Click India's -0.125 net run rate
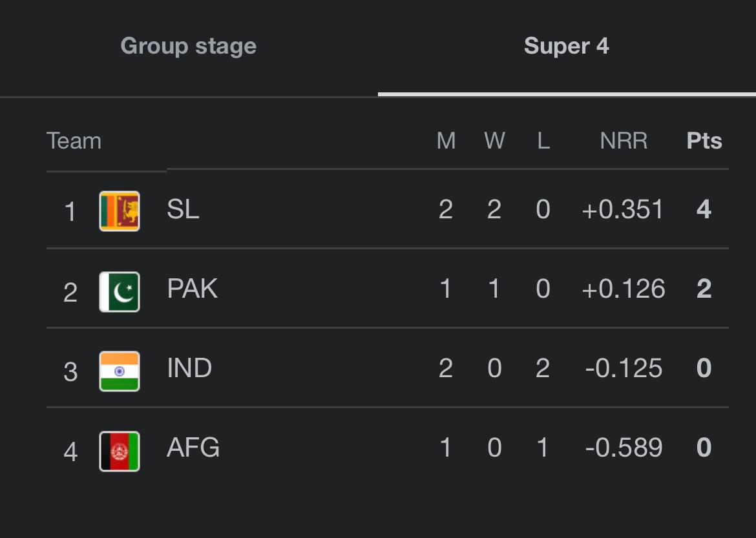756x538 pixels. (624, 368)
